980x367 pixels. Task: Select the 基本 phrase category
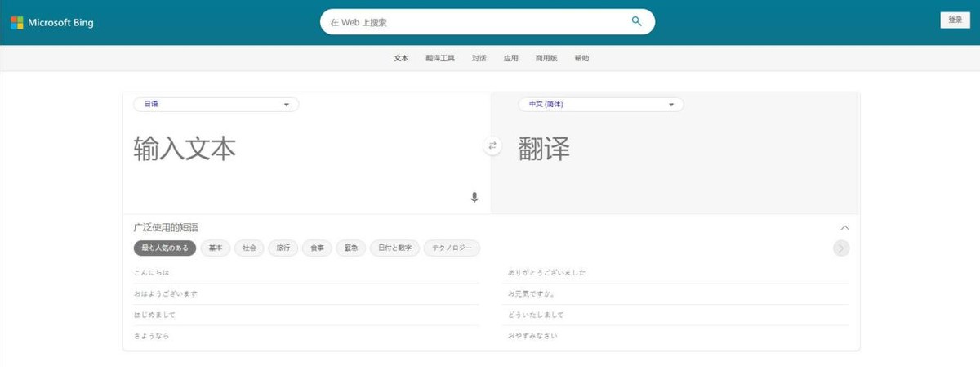pos(216,248)
